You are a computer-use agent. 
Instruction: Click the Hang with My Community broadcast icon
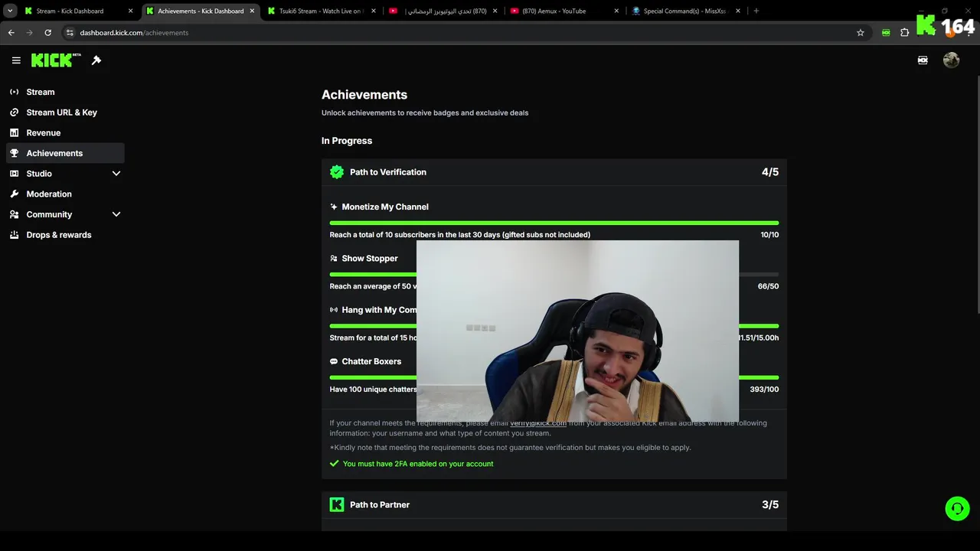(334, 310)
